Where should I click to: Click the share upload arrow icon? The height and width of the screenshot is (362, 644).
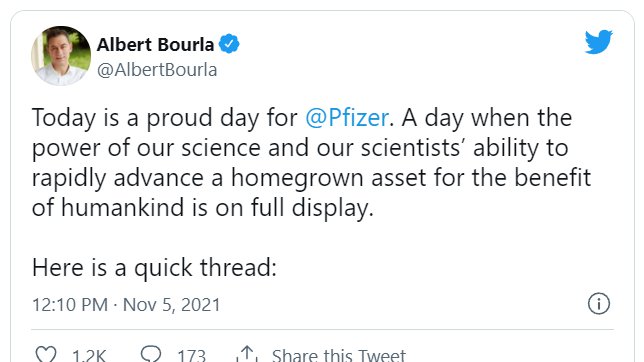[246, 353]
